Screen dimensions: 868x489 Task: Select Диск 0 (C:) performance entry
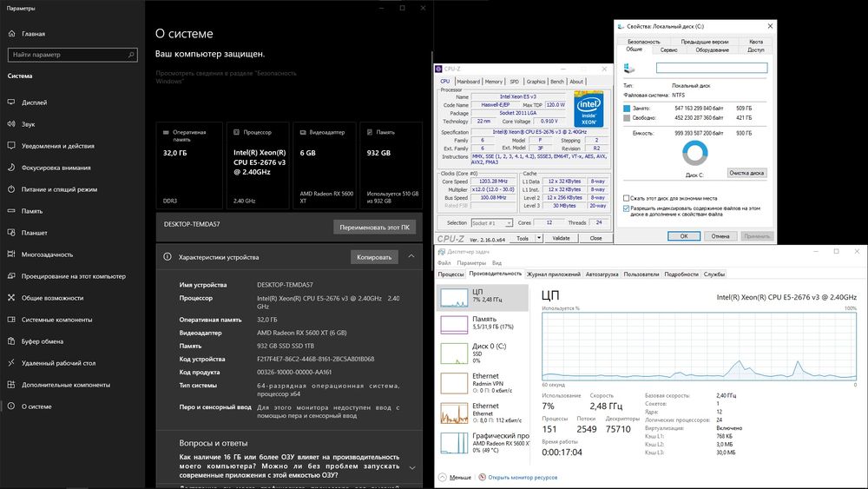483,353
